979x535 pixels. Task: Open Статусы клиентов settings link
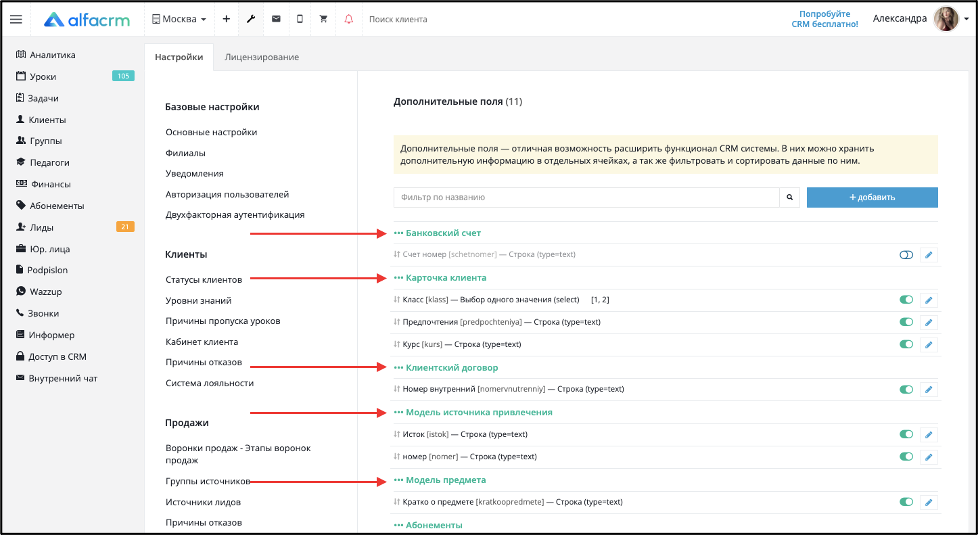204,280
